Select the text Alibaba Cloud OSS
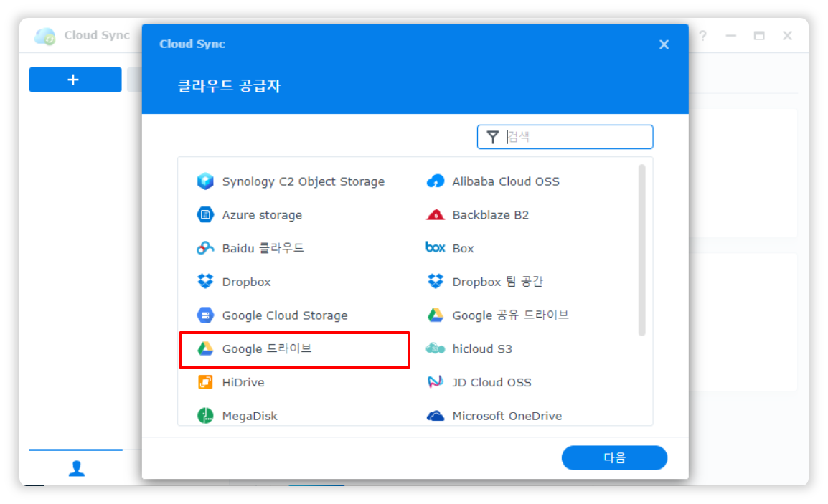This screenshot has height=504, width=828. coord(506,181)
